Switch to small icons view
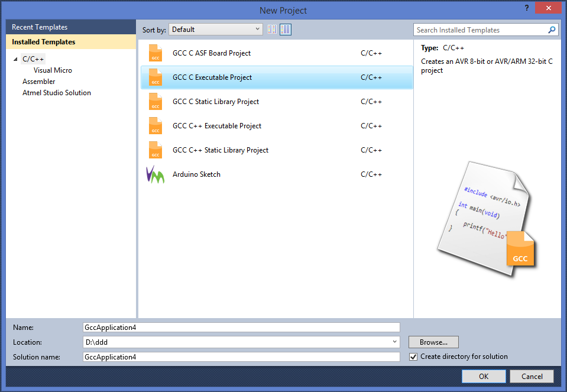Screen dimensions: 567x392 (273, 30)
